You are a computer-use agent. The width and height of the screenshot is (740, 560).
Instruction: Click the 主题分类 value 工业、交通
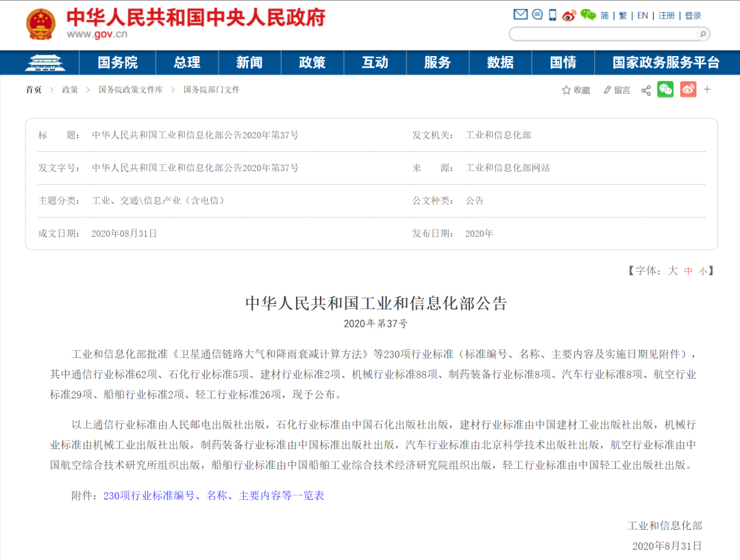pyautogui.click(x=158, y=201)
